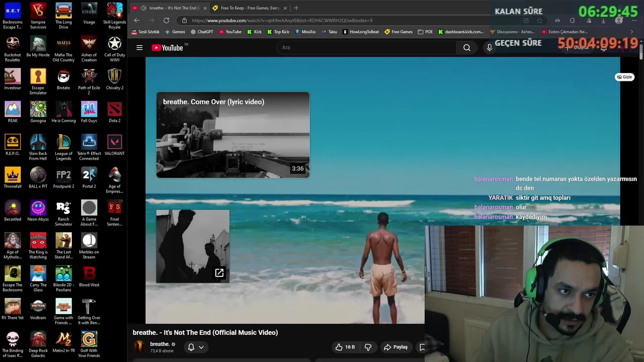Play suggested Come Over lyric video
Screen dimensions: 644x362
coord(233,135)
